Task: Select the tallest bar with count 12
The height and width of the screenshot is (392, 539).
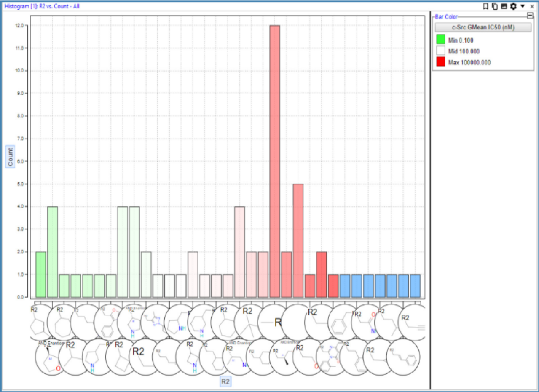Action: click(275, 161)
